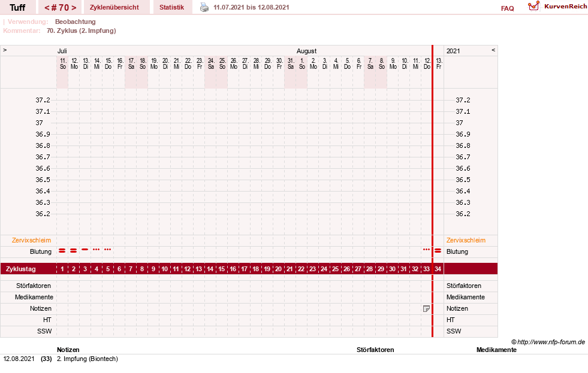
Task: Open the nfp-forum.de copyright link
Action: point(548,342)
